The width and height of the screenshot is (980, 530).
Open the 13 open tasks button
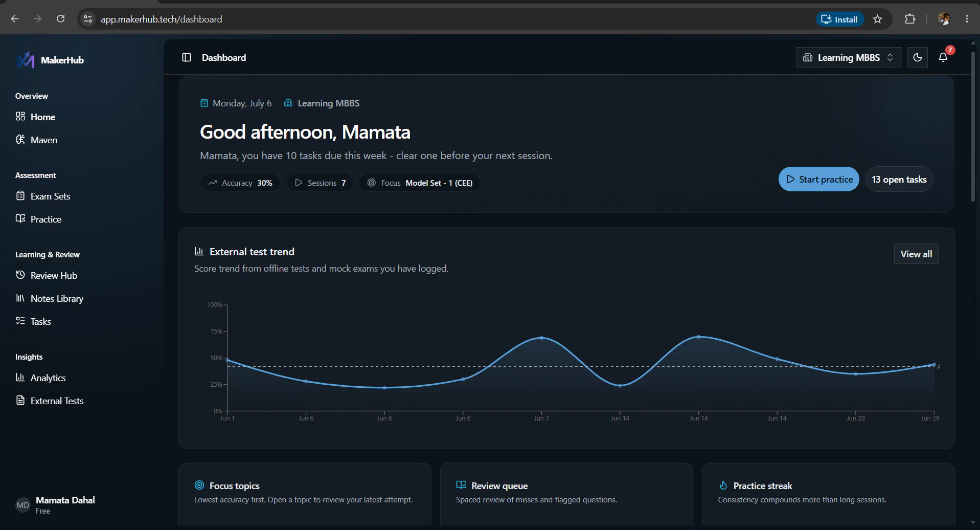[x=899, y=179]
